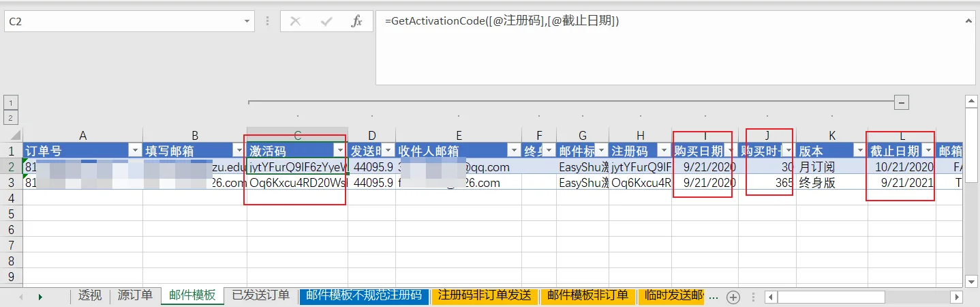Open the 收件人邮箱 column filter dropdown

[513, 150]
